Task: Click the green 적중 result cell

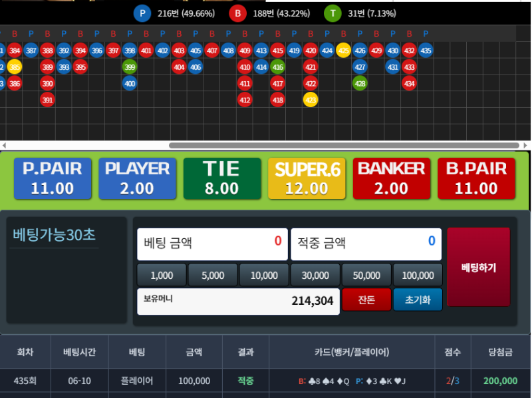Action: [x=245, y=381]
